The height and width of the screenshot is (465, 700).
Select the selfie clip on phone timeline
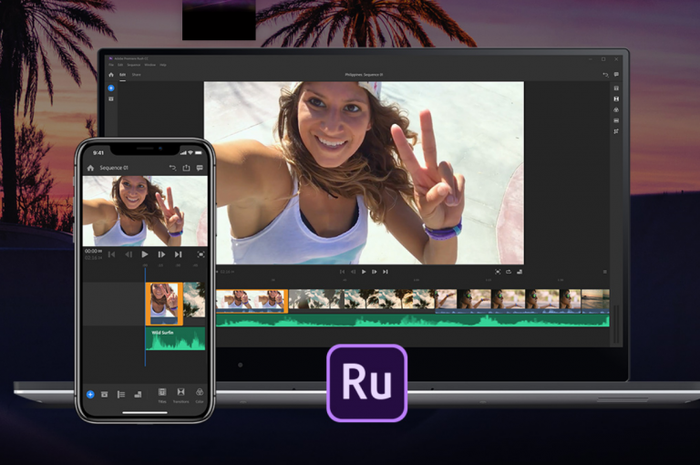[x=164, y=303]
